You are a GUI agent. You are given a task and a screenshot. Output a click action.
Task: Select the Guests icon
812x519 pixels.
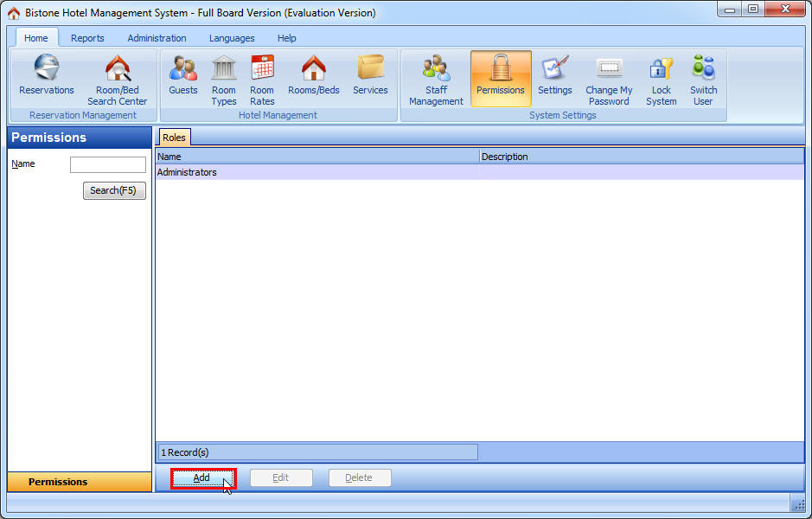pyautogui.click(x=182, y=78)
